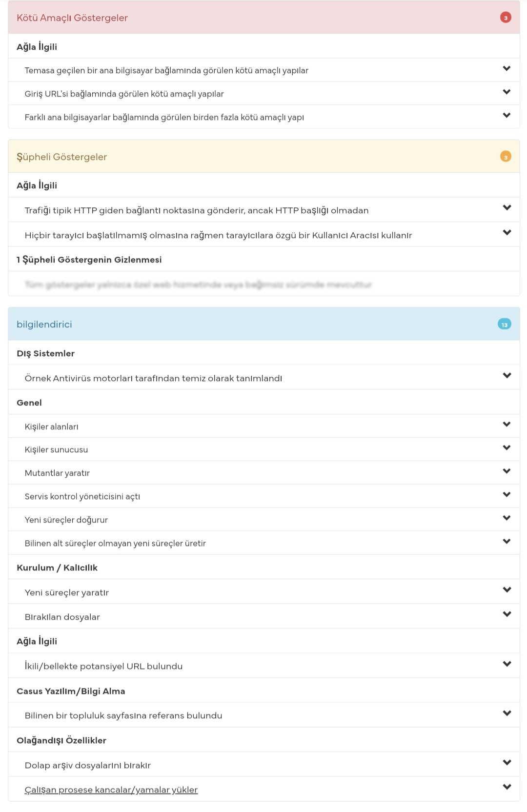Click the 'bilgilendirici' panel header title

click(x=44, y=325)
